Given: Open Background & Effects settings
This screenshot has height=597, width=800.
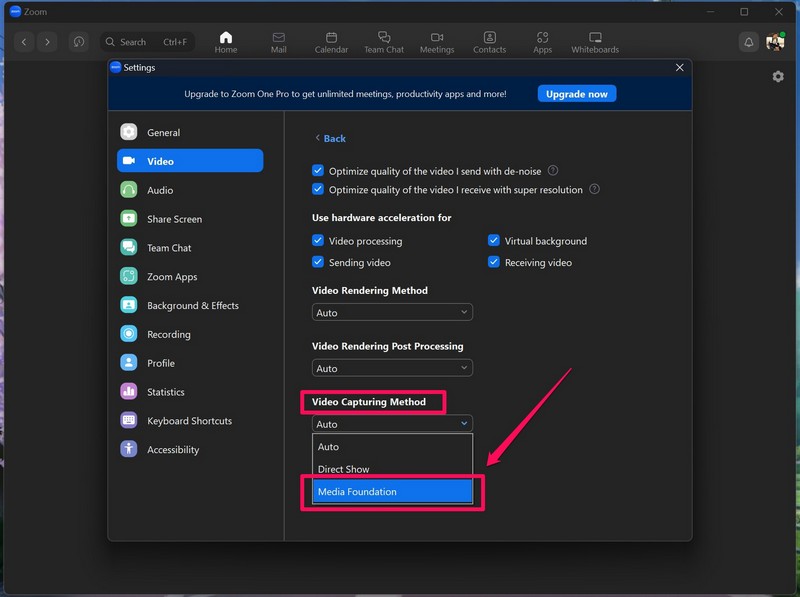Looking at the screenshot, I should click(x=192, y=306).
